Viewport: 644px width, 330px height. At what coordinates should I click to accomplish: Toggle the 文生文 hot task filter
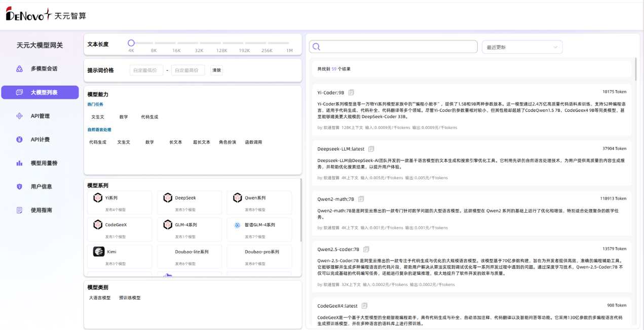tap(99, 116)
